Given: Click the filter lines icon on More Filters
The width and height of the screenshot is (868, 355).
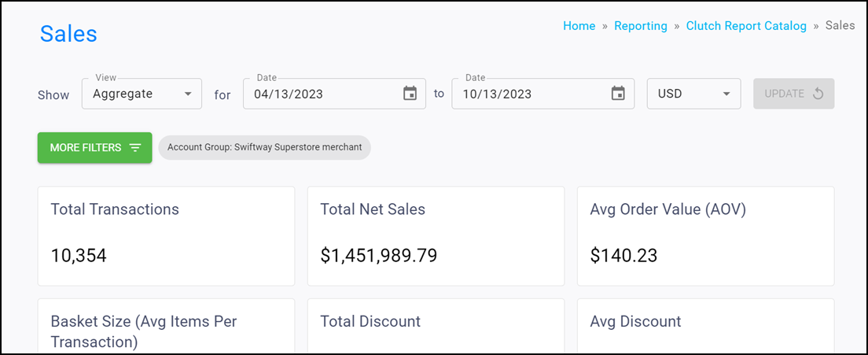Looking at the screenshot, I should click(135, 148).
